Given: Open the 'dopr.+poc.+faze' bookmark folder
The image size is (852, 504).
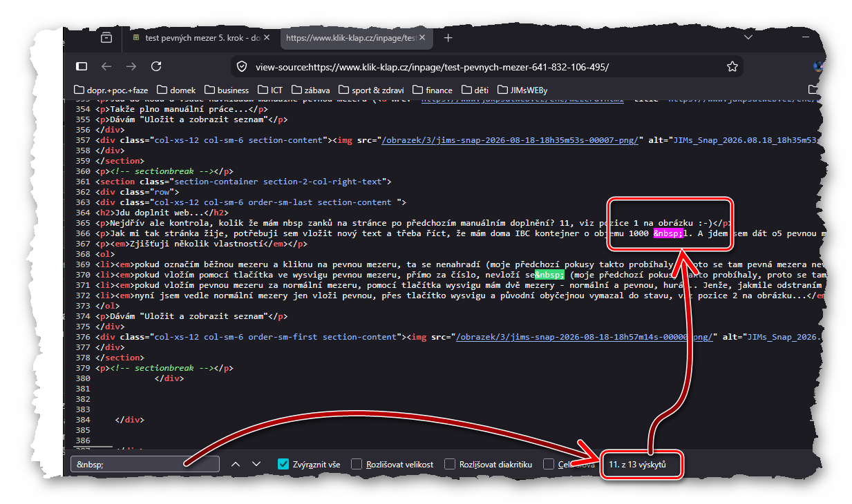Looking at the screenshot, I should click(111, 90).
